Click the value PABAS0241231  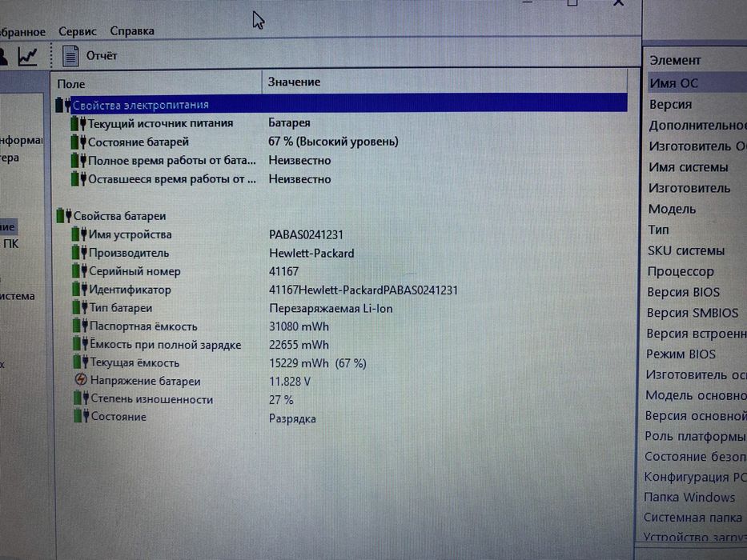tap(306, 234)
